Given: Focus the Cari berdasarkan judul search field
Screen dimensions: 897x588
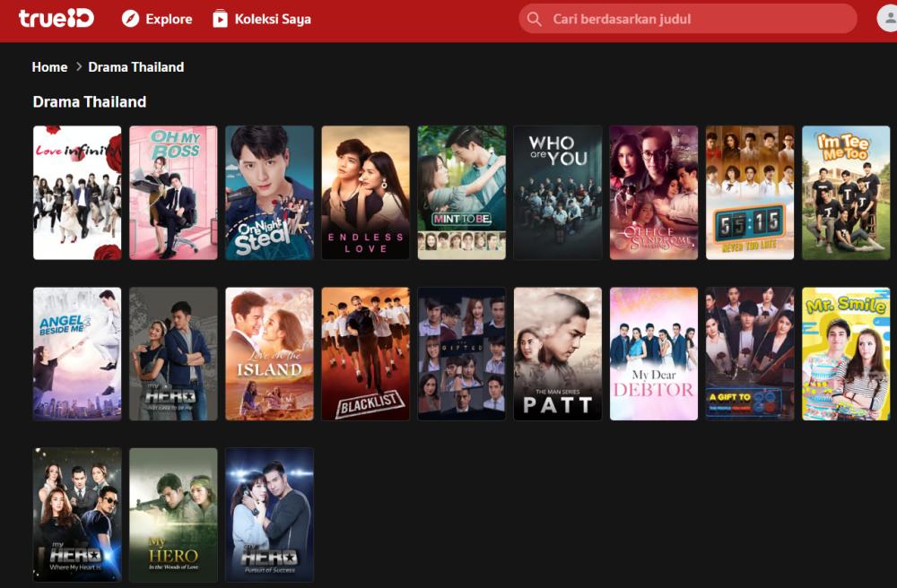Looking at the screenshot, I should click(x=688, y=19).
